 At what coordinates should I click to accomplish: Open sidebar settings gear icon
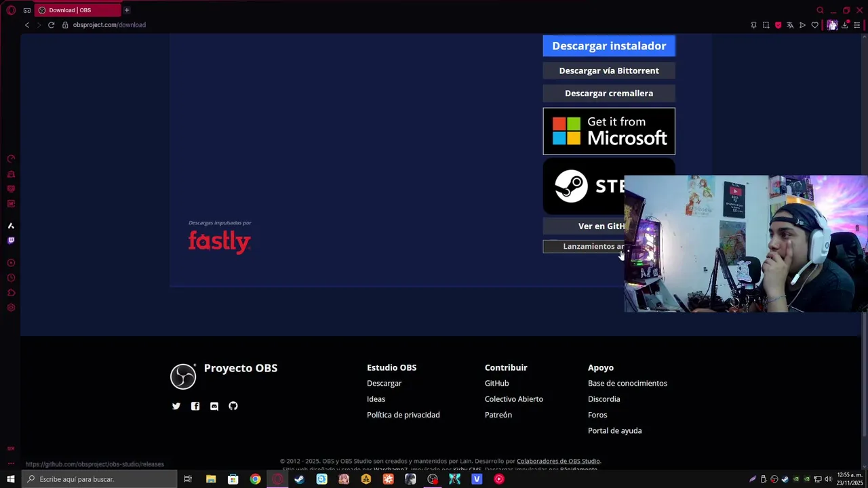tap(11, 308)
